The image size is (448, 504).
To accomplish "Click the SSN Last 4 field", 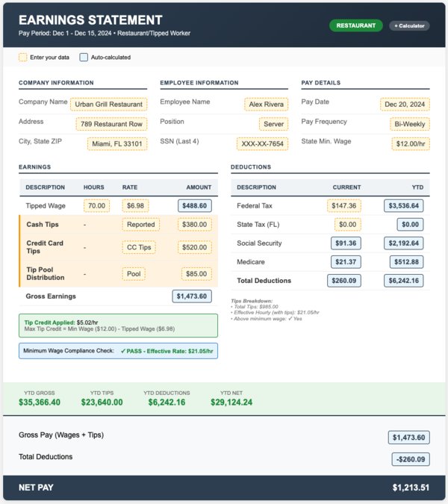I will click(262, 143).
